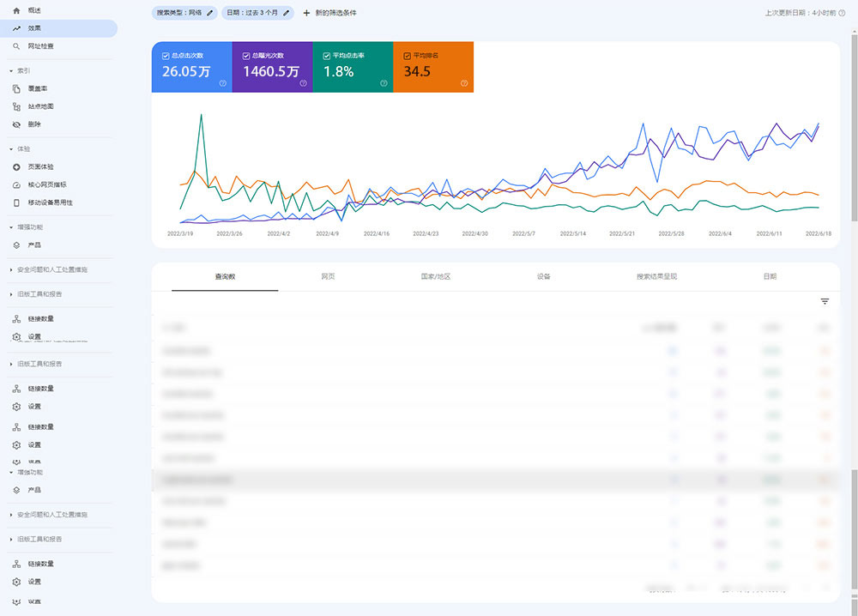Viewport: 858px width, 616px height.
Task: Uncheck the 总点击次数 metric checkbox
Action: [x=166, y=56]
